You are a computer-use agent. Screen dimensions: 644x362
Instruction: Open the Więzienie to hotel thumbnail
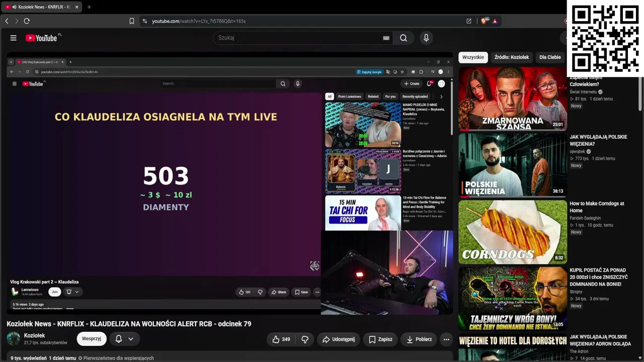coord(513,347)
